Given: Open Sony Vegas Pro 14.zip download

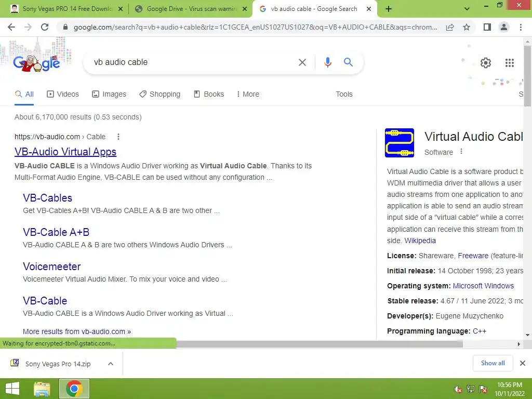Looking at the screenshot, I should [x=51, y=364].
